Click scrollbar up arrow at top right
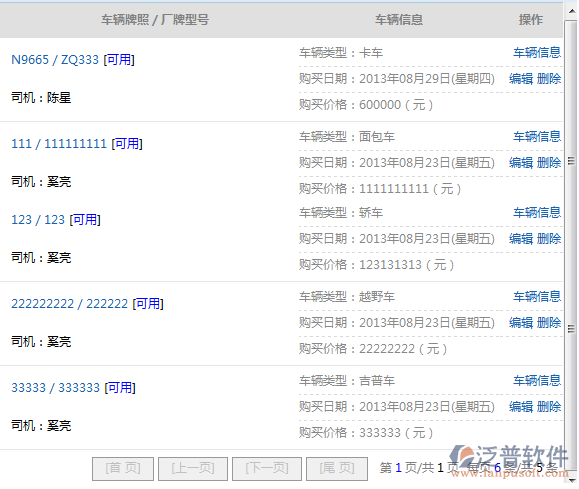The image size is (579, 489). coord(571,11)
